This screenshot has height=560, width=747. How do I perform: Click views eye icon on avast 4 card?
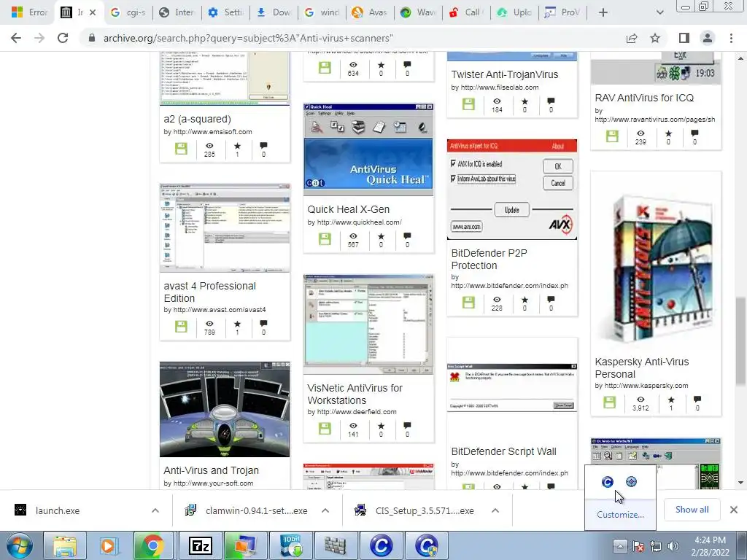coord(209,324)
